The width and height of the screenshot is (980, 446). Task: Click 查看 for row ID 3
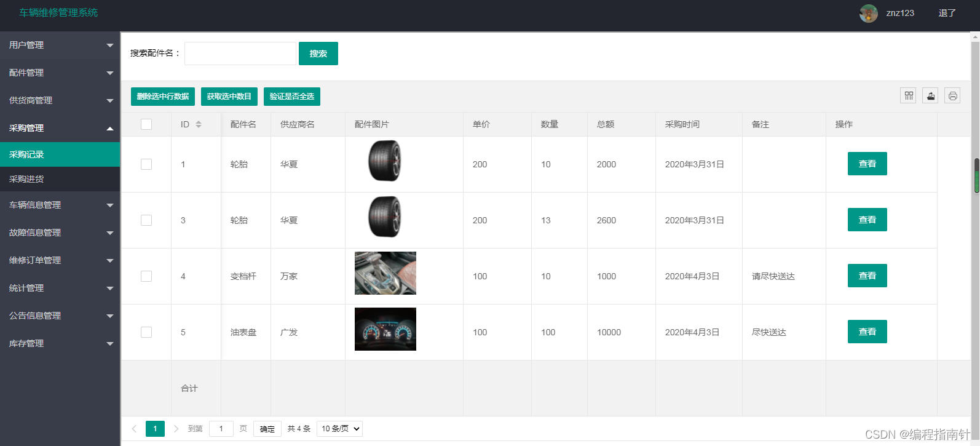pos(867,220)
